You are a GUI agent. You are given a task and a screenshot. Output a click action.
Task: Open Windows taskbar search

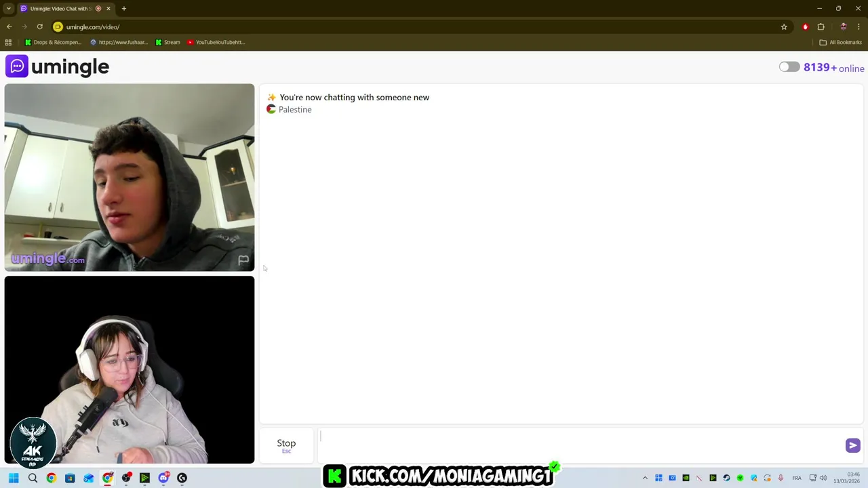pyautogui.click(x=33, y=478)
